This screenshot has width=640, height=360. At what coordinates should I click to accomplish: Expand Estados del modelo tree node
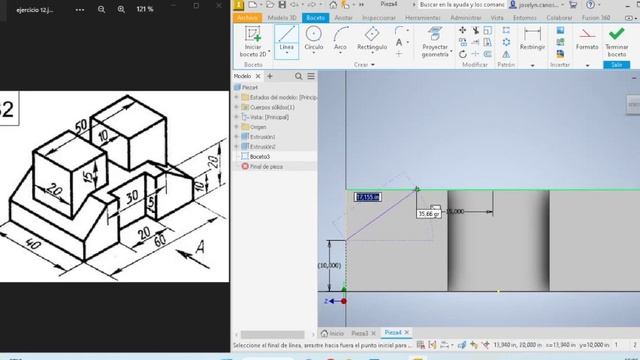tap(236, 97)
